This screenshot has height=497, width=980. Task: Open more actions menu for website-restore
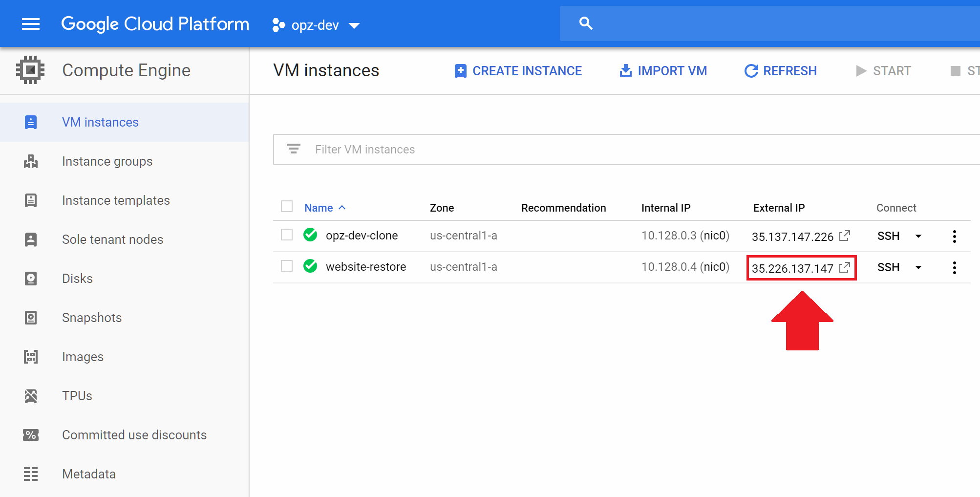point(954,268)
